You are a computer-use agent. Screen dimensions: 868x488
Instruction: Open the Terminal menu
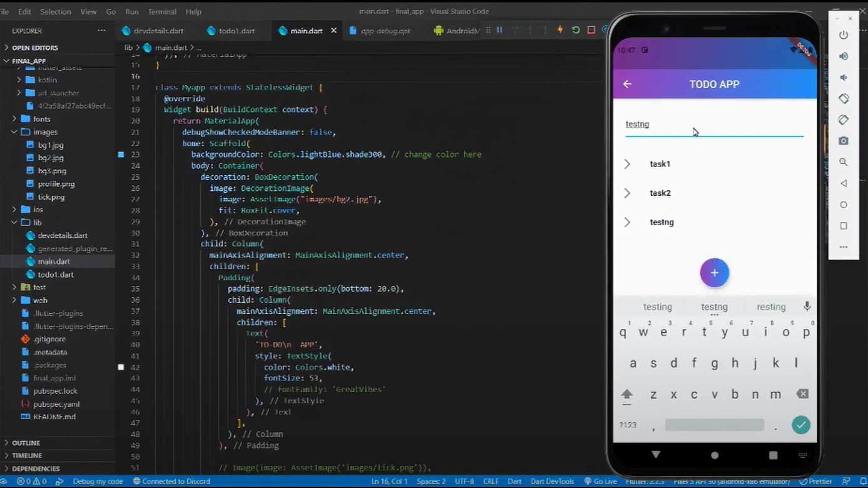point(161,11)
